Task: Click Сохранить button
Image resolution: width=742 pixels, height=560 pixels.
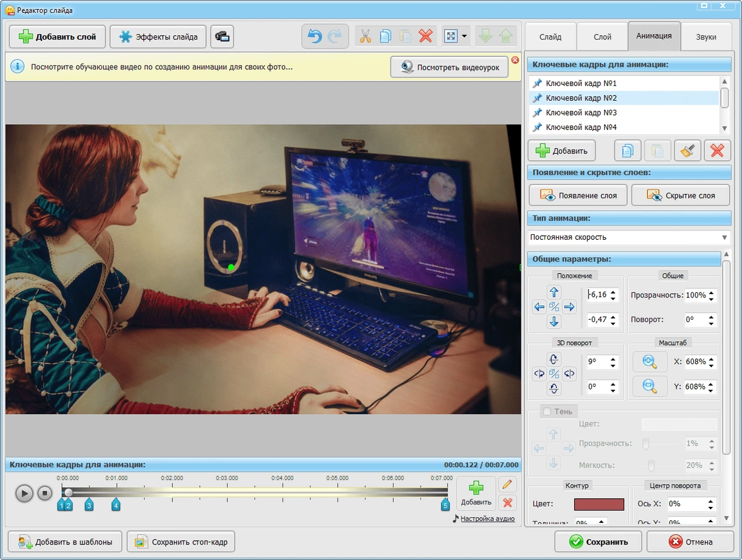Action: pyautogui.click(x=597, y=542)
